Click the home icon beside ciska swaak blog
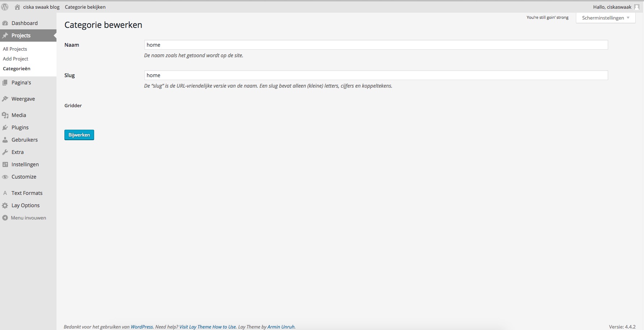The width and height of the screenshot is (644, 330). coord(17,7)
